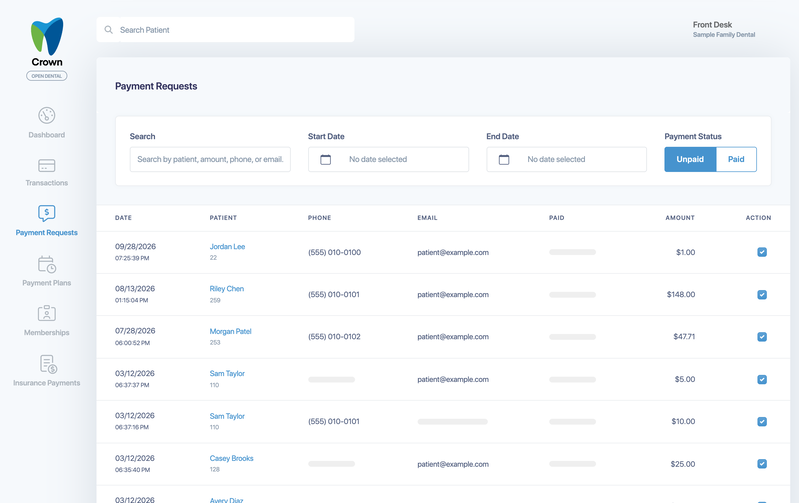Image resolution: width=799 pixels, height=503 pixels.
Task: Check the action box for Jordan Lee
Action: tap(762, 252)
